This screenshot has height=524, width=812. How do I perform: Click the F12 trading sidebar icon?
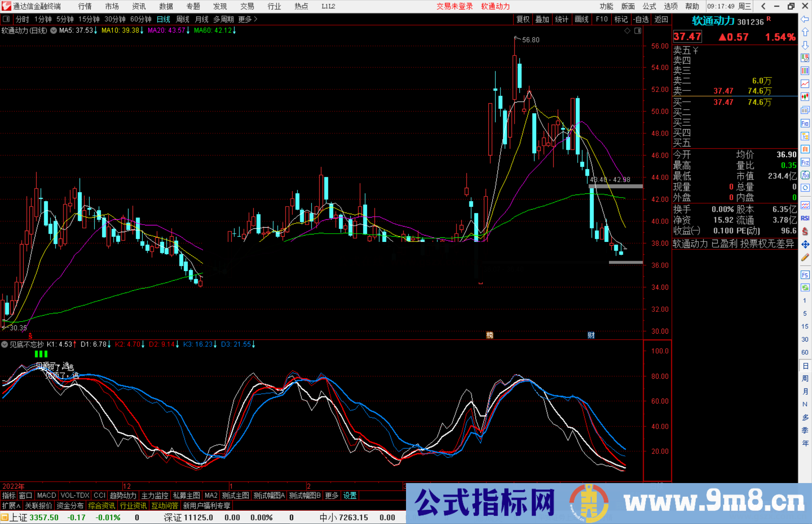[x=805, y=162]
